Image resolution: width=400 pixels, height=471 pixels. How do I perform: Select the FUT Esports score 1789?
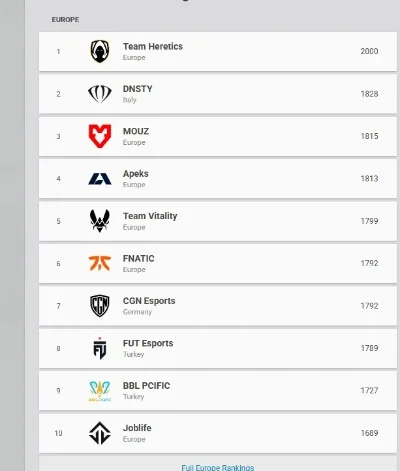(x=369, y=348)
